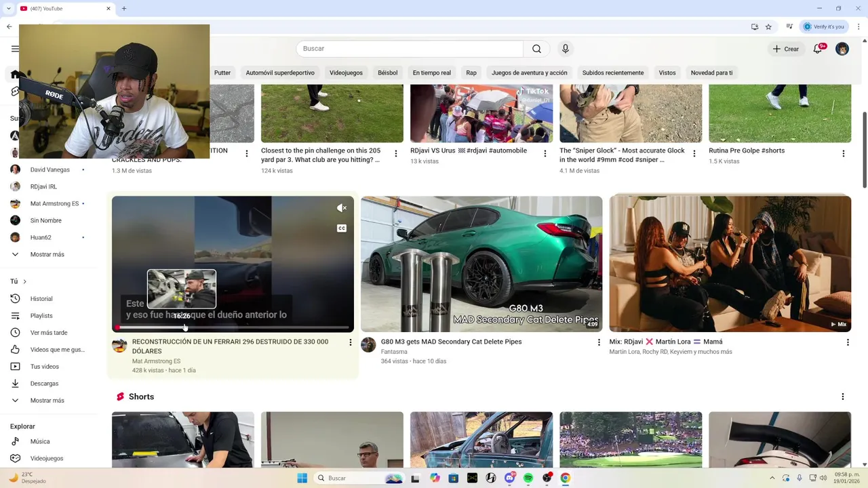The image size is (868, 488).
Task: Open options for Rutina Pre Golpe short
Action: (844, 154)
